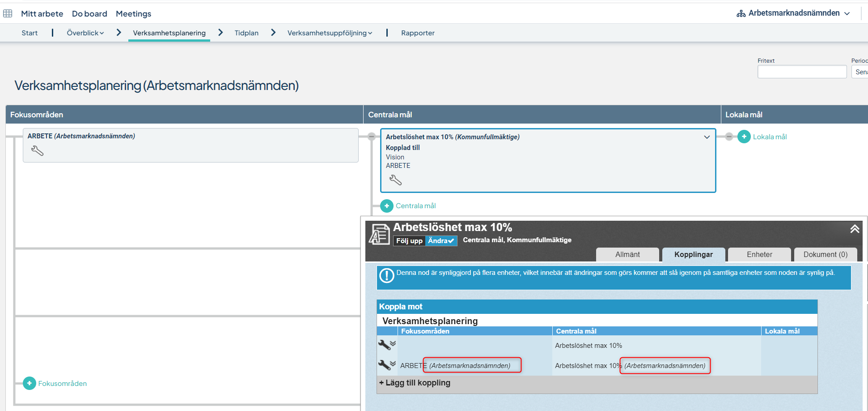Image resolution: width=868 pixels, height=411 pixels.
Task: Click the plus icon to add Centrala mål
Action: 387,206
